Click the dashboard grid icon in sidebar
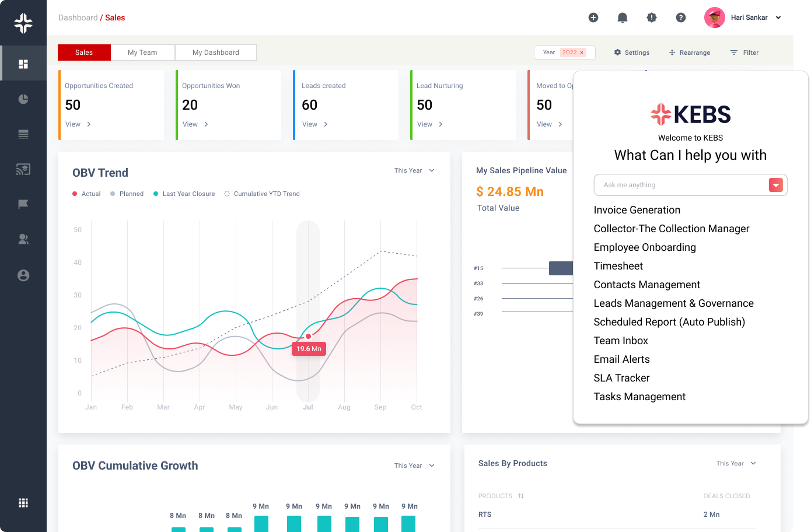This screenshot has width=811, height=532. click(23, 64)
